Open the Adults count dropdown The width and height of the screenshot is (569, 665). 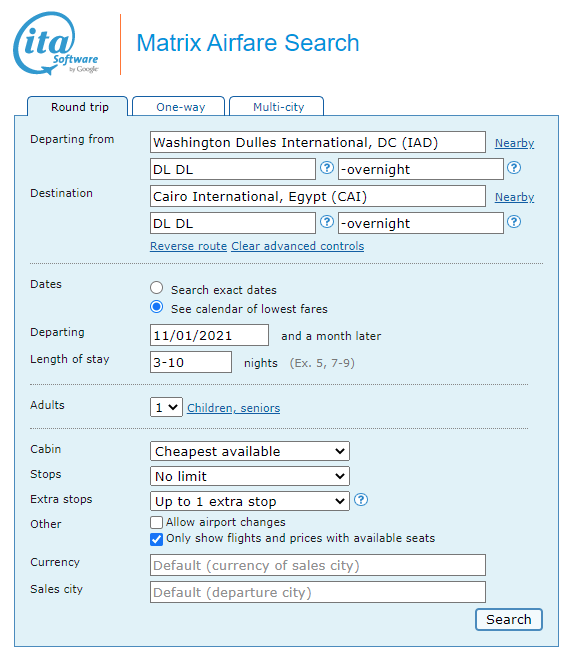tap(166, 408)
